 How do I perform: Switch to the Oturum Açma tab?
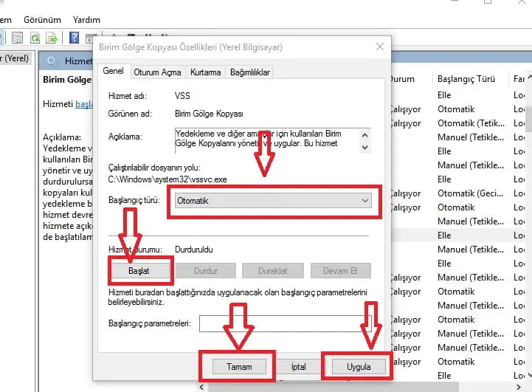(x=157, y=72)
